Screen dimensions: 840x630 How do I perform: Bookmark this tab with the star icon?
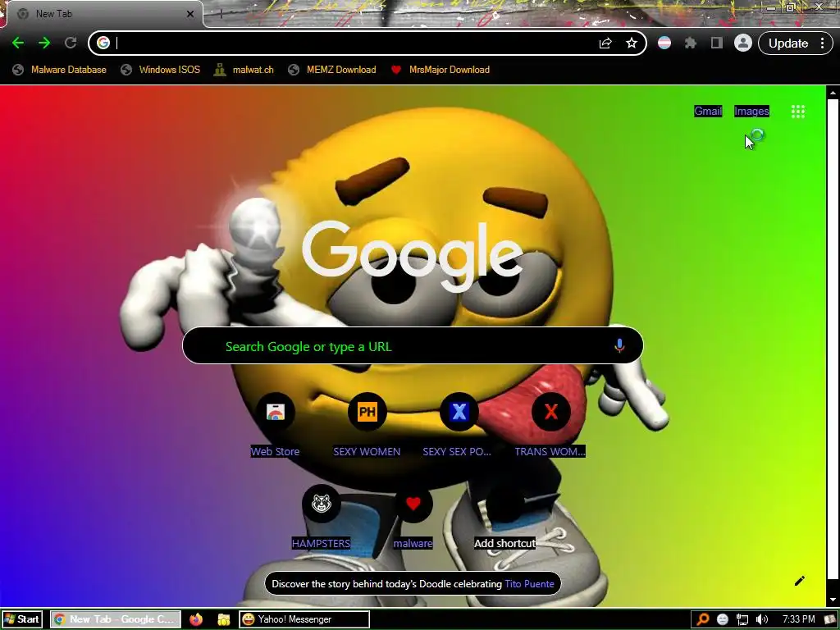coord(632,43)
